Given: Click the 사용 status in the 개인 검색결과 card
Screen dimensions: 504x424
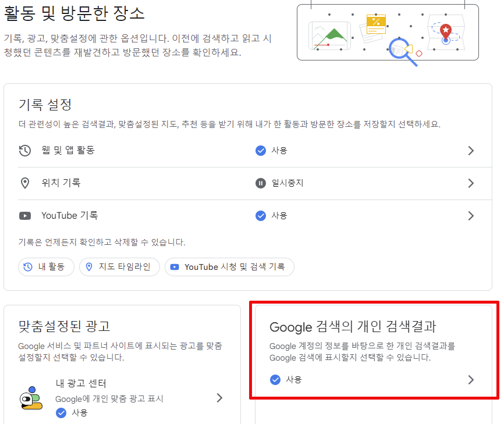Looking at the screenshot, I should tap(294, 380).
